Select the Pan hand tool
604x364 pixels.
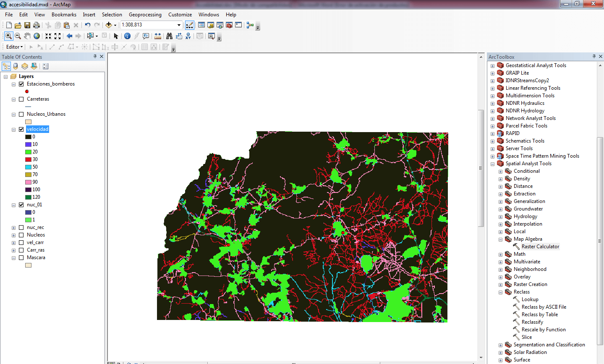point(27,36)
